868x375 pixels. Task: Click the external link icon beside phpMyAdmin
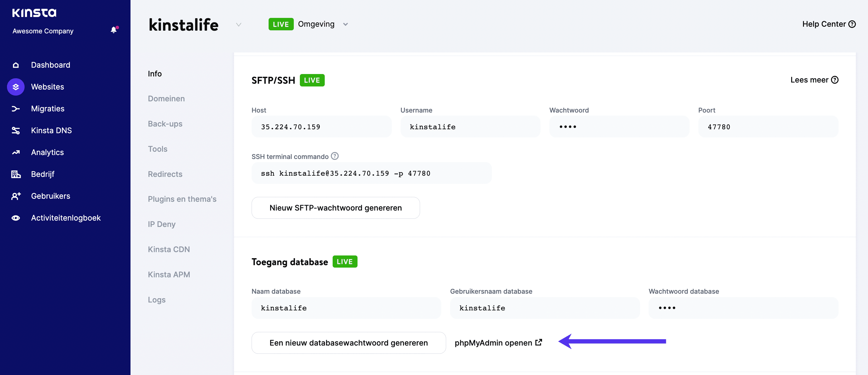tap(539, 342)
